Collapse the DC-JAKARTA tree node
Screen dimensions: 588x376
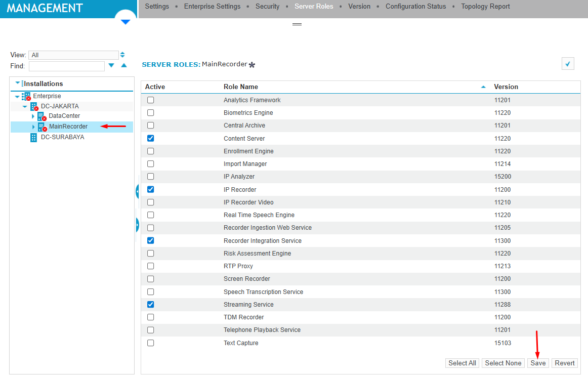coord(25,106)
